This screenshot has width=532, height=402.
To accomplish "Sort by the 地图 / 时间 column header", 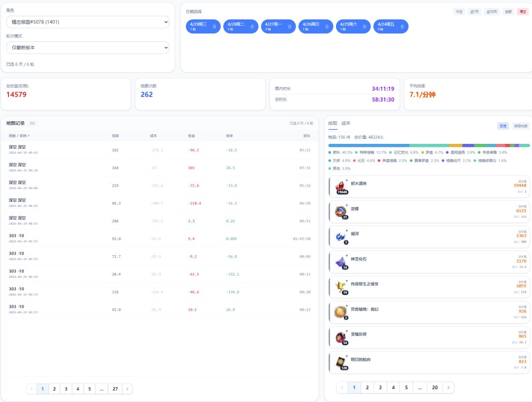I will (19, 135).
